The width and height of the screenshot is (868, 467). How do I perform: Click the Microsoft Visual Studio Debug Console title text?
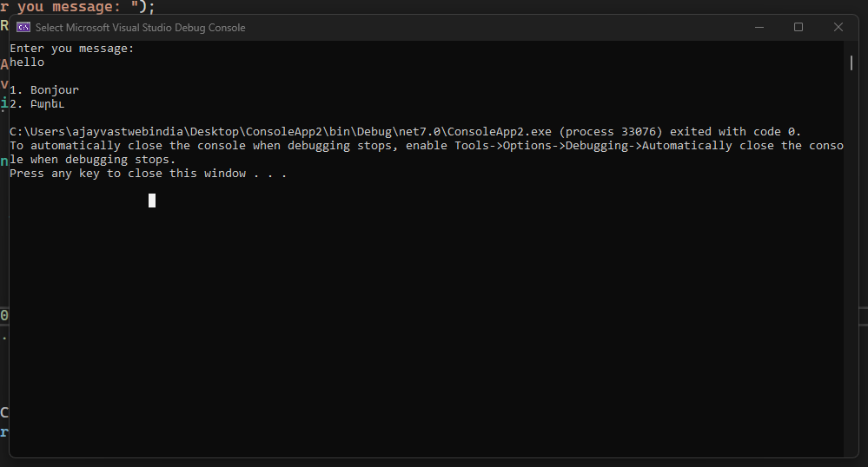point(140,28)
